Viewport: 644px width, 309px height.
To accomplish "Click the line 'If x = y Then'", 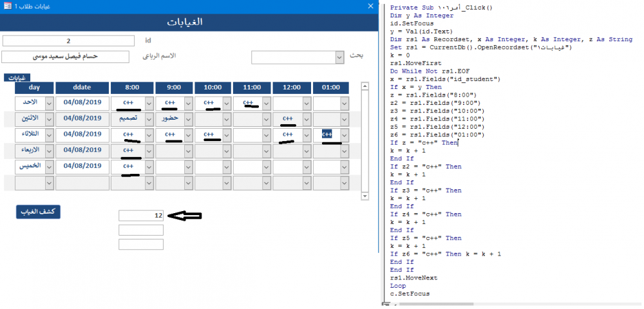I will pyautogui.click(x=415, y=87).
